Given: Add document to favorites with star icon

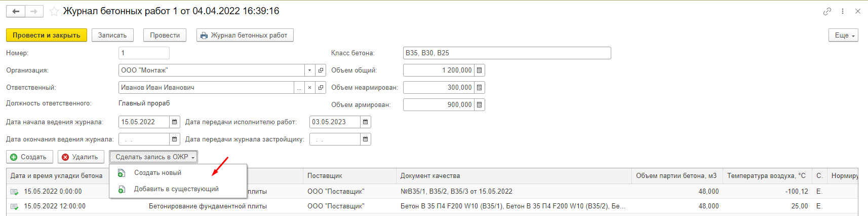Looking at the screenshot, I should click(x=54, y=11).
